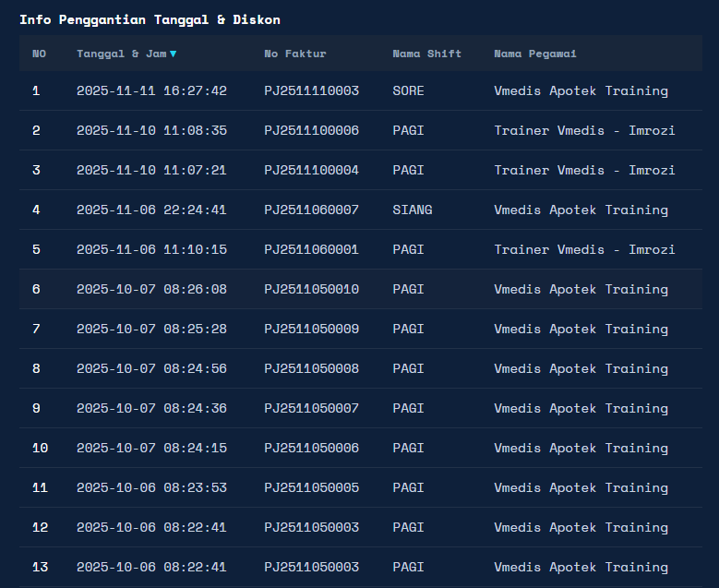719x588 pixels.
Task: Click row number 13 in NO column
Action: [x=40, y=567]
